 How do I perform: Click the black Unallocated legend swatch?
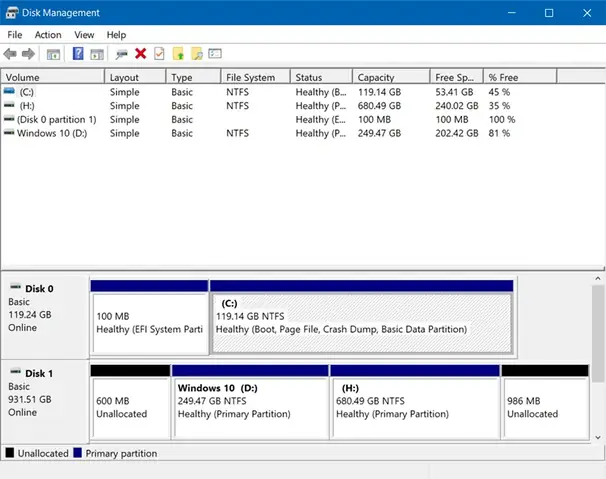point(10,453)
